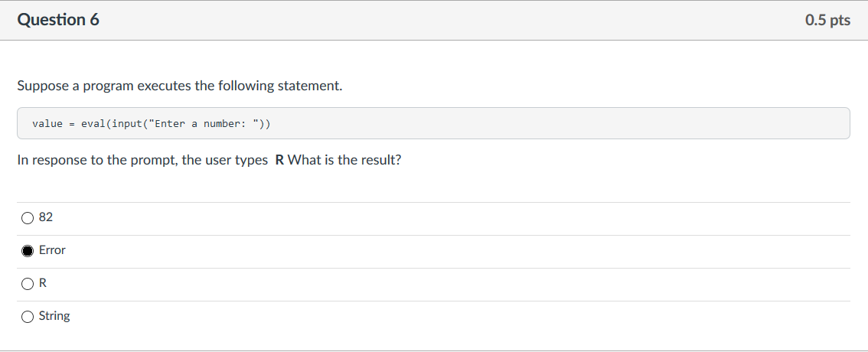Select the 82 radio button
The width and height of the screenshot is (868, 352).
coord(27,218)
